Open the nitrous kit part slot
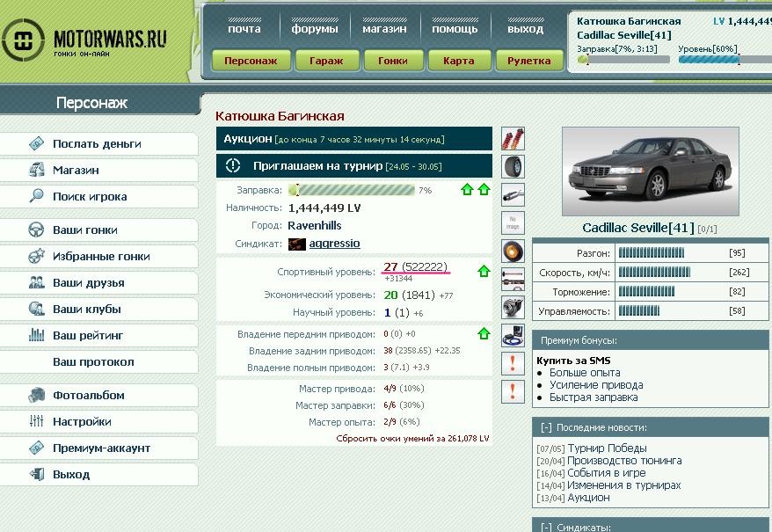772x532 pixels. point(513,335)
